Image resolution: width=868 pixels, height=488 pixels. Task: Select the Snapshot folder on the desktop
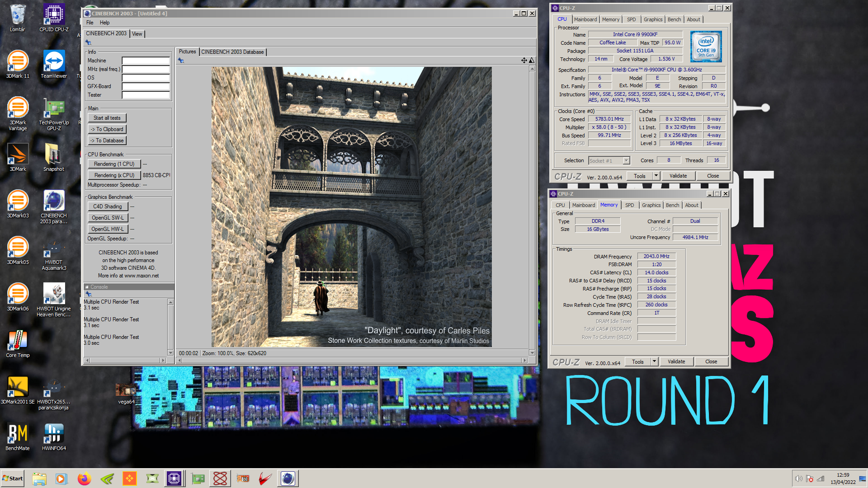coord(54,158)
